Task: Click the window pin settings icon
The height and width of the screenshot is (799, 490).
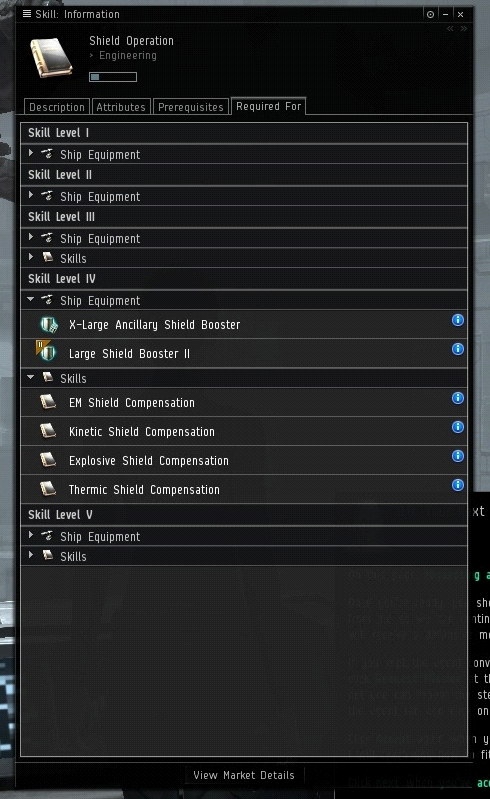Action: pos(430,14)
